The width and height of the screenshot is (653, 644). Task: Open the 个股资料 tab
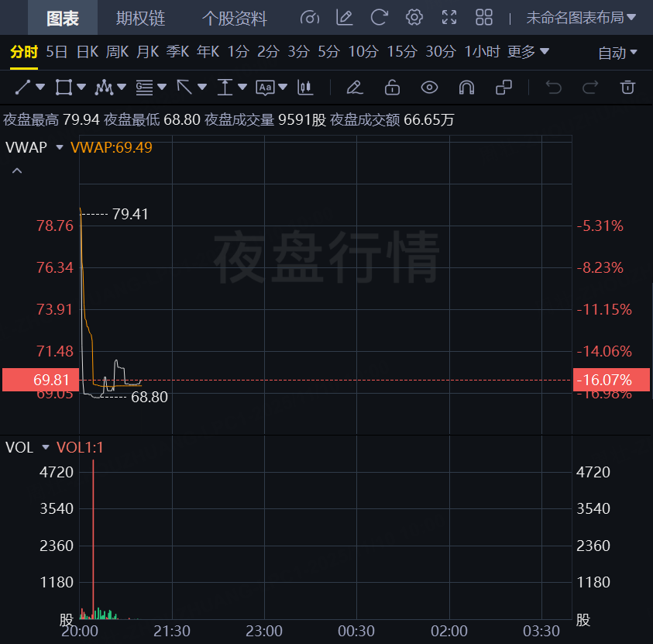point(235,19)
